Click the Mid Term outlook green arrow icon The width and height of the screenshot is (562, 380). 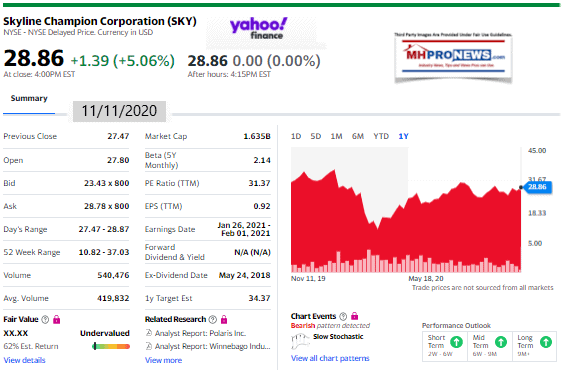click(501, 342)
